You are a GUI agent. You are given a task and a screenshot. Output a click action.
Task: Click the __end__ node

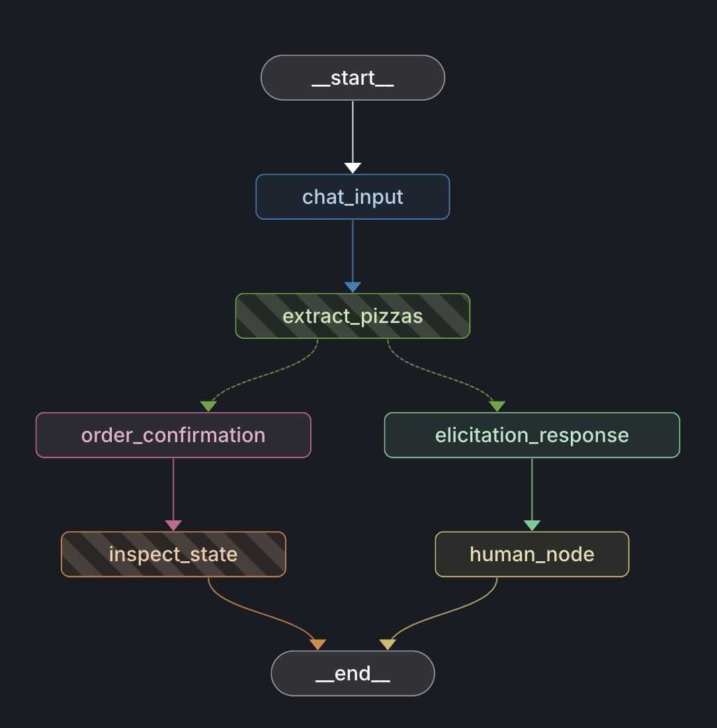point(353,673)
